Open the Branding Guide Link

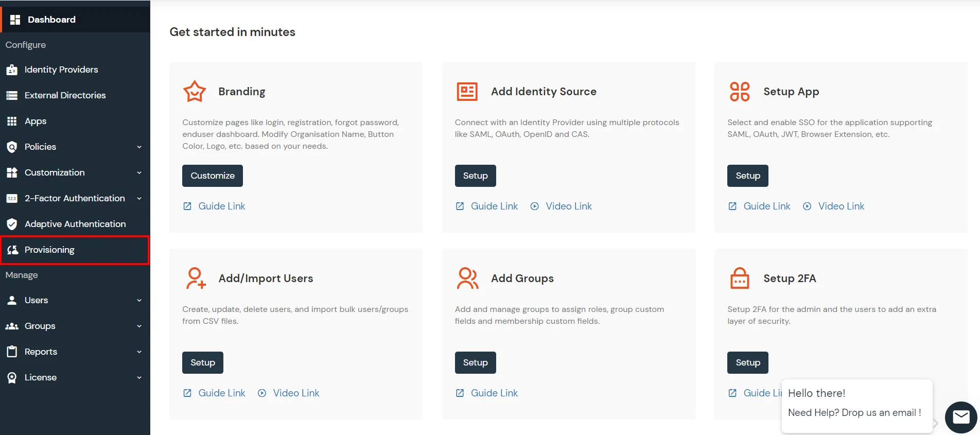click(222, 206)
